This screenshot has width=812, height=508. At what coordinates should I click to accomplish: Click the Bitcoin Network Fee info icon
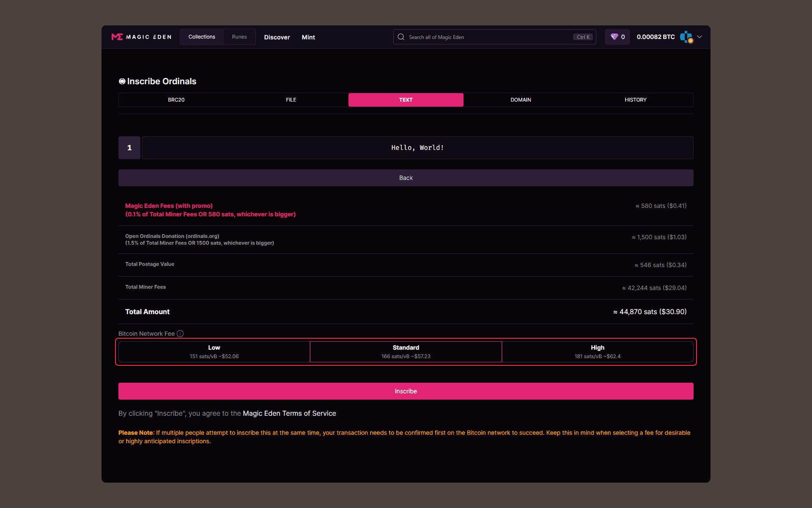click(180, 334)
